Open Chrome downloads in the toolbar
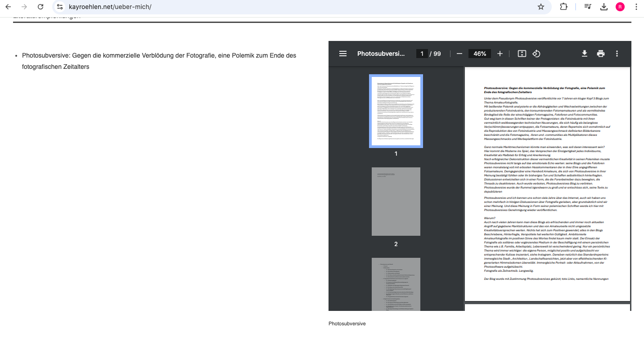 tap(604, 7)
